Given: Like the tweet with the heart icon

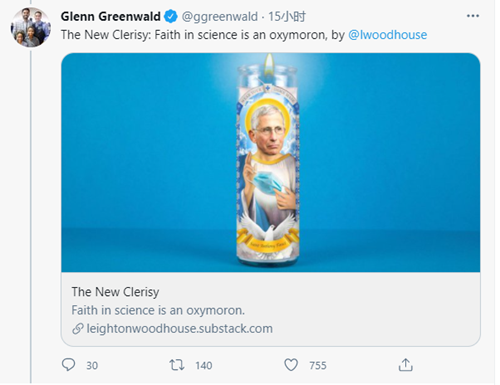Looking at the screenshot, I should tap(291, 365).
